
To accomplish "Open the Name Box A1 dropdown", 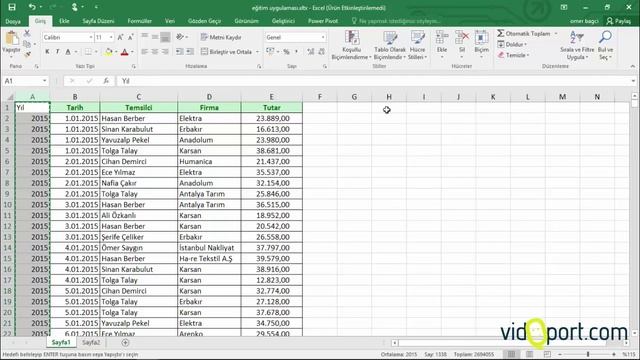I will (44, 81).
